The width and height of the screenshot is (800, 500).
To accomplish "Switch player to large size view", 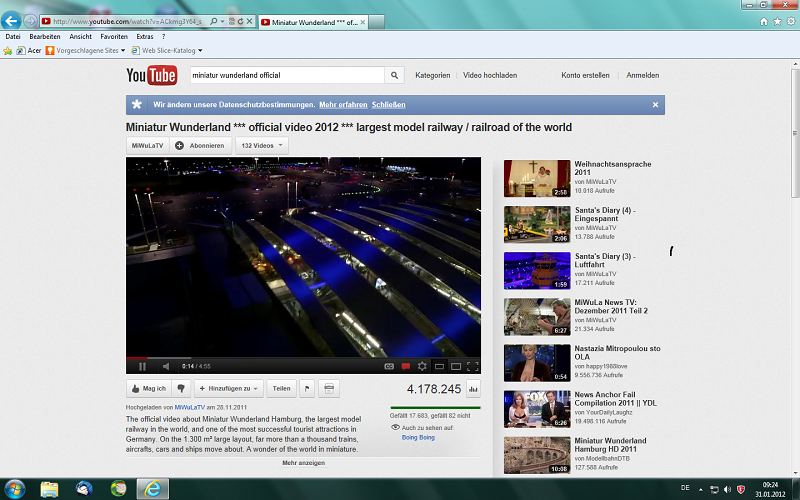I will click(x=456, y=366).
